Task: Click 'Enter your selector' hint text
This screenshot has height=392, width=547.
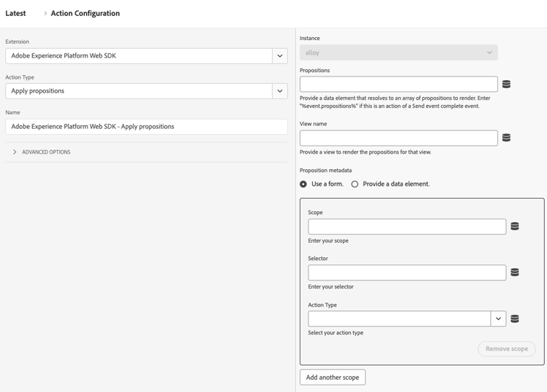Action: [x=330, y=287]
